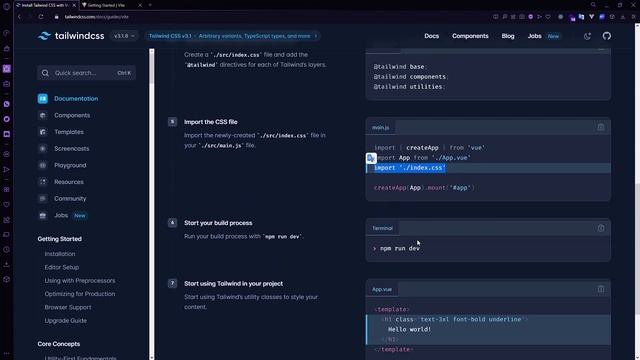Click the docs sidebar scrollbar thumb
Viewport: 640px width, 360px height.
click(x=152, y=69)
